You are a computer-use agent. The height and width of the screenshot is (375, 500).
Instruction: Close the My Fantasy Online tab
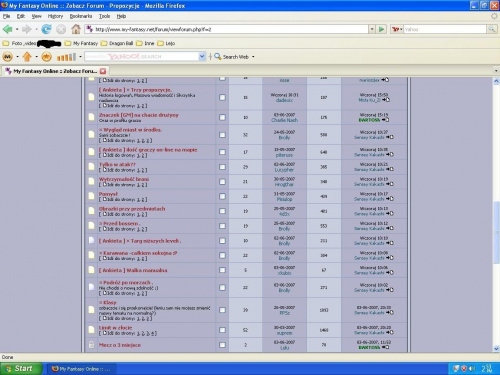(x=103, y=71)
